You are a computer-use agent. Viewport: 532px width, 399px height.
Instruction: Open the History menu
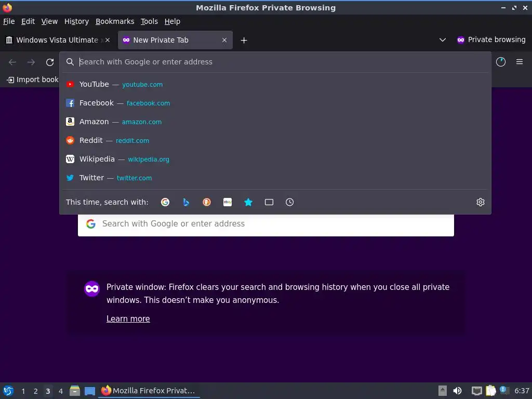[77, 21]
